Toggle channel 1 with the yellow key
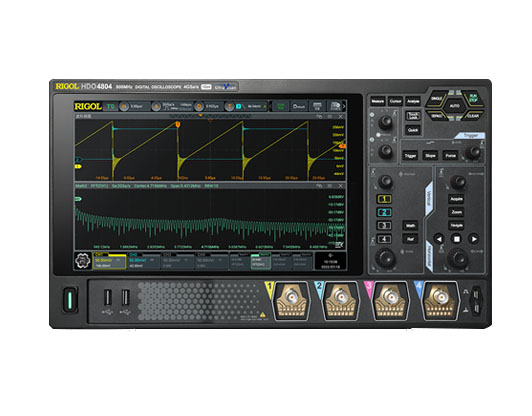The height and width of the screenshot is (416, 532). point(384,199)
